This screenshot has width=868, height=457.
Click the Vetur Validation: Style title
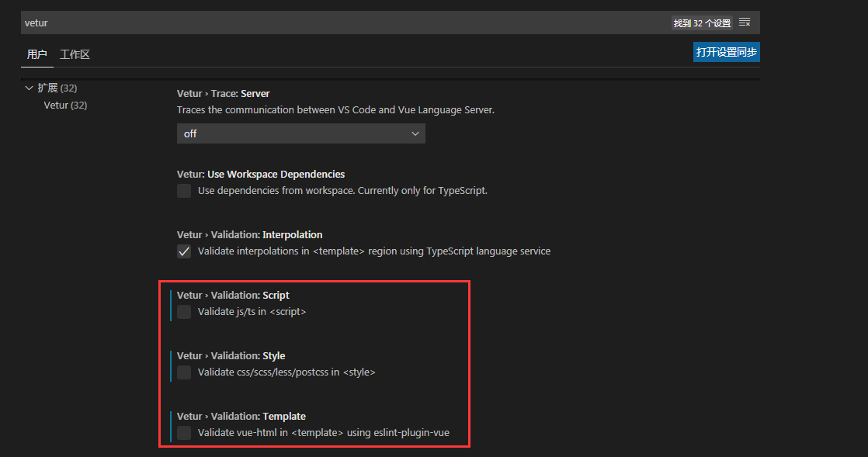pyautogui.click(x=231, y=356)
